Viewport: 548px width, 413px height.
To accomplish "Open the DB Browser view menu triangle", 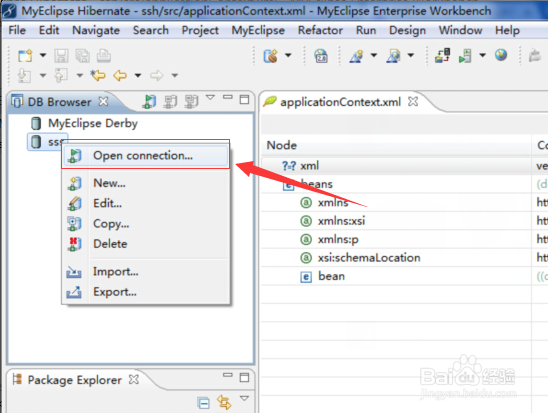I will click(210, 97).
